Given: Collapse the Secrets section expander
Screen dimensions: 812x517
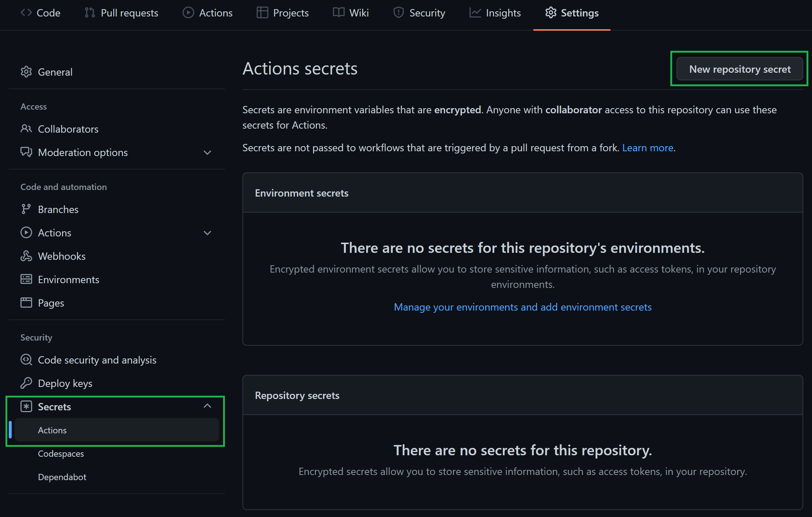Looking at the screenshot, I should click(x=207, y=406).
